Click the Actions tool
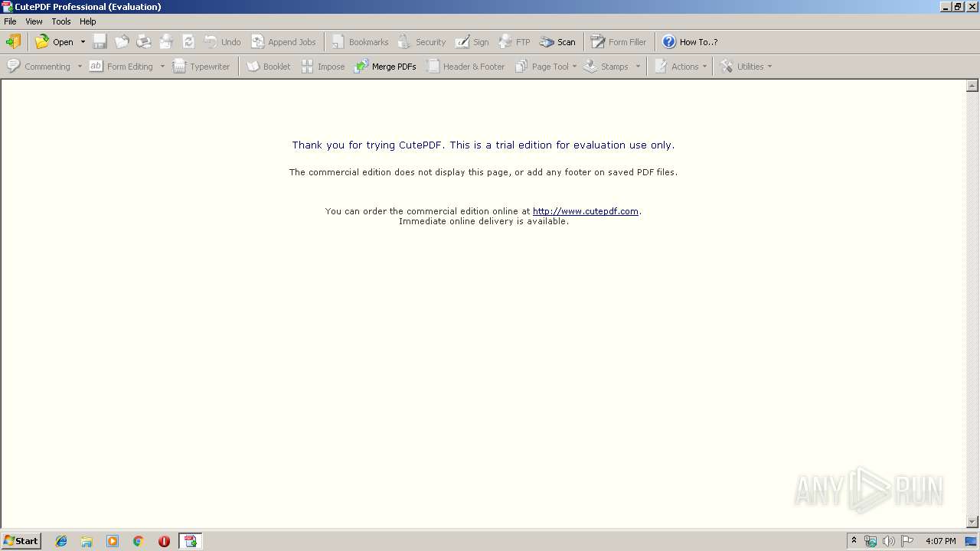 tap(676, 67)
